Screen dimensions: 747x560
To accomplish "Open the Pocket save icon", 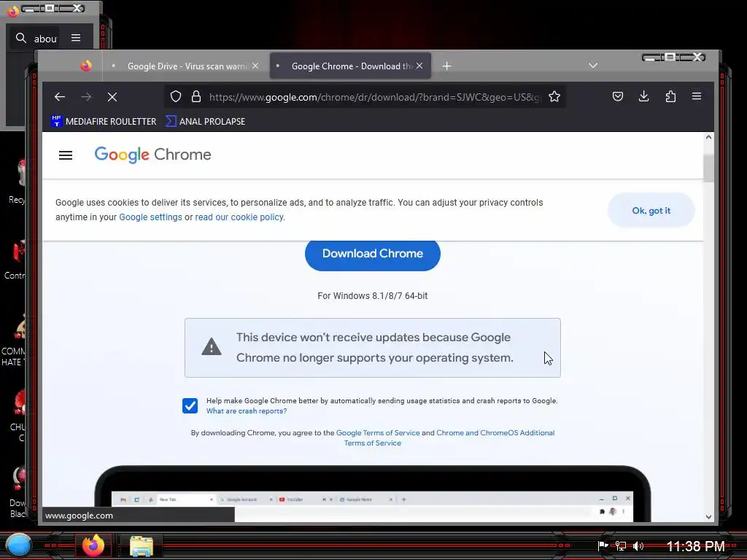I will pos(617,97).
